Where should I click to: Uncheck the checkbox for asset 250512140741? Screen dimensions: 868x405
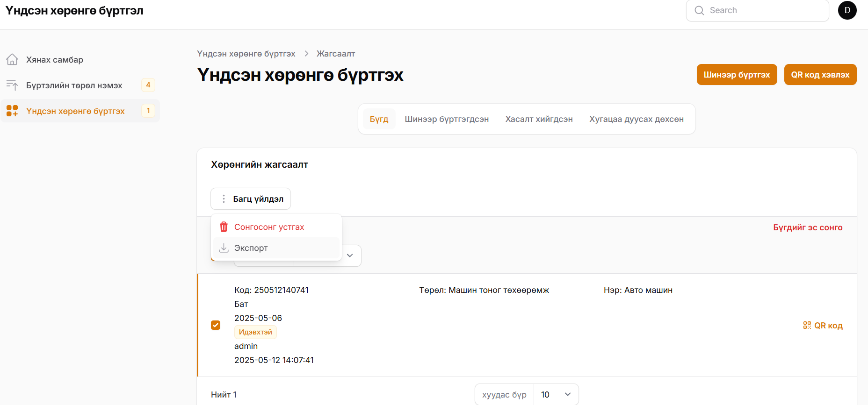click(x=216, y=325)
